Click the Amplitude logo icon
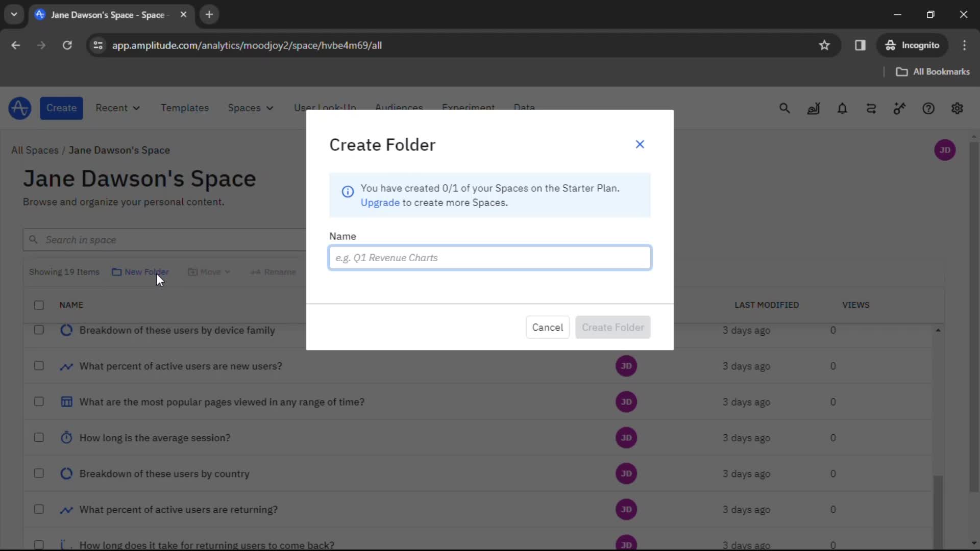980x551 pixels. pyautogui.click(x=19, y=108)
